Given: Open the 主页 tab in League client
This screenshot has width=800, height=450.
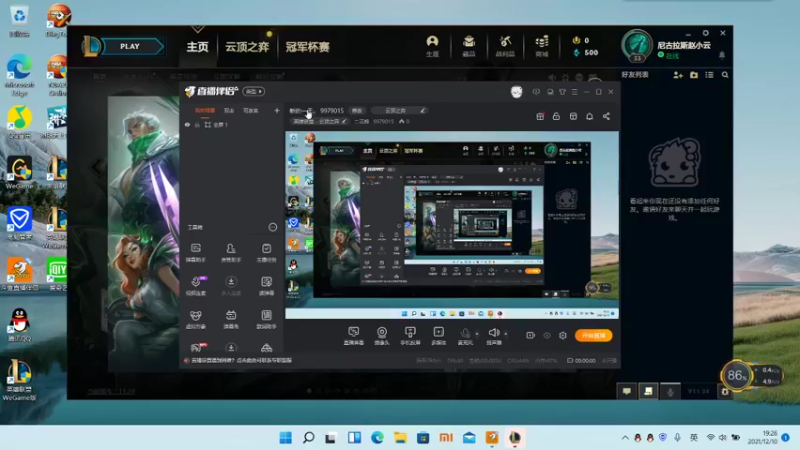Looking at the screenshot, I should (x=197, y=47).
